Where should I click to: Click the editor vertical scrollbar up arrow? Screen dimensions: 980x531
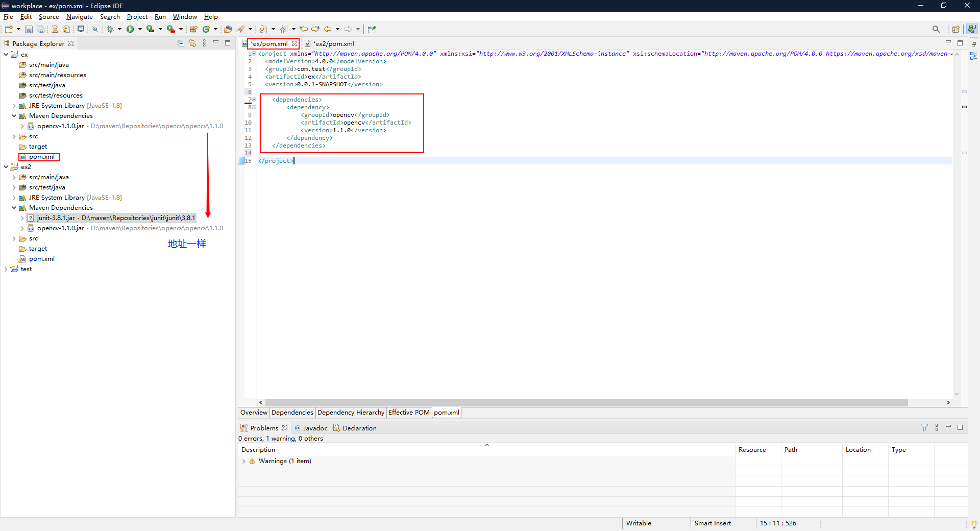click(957, 54)
